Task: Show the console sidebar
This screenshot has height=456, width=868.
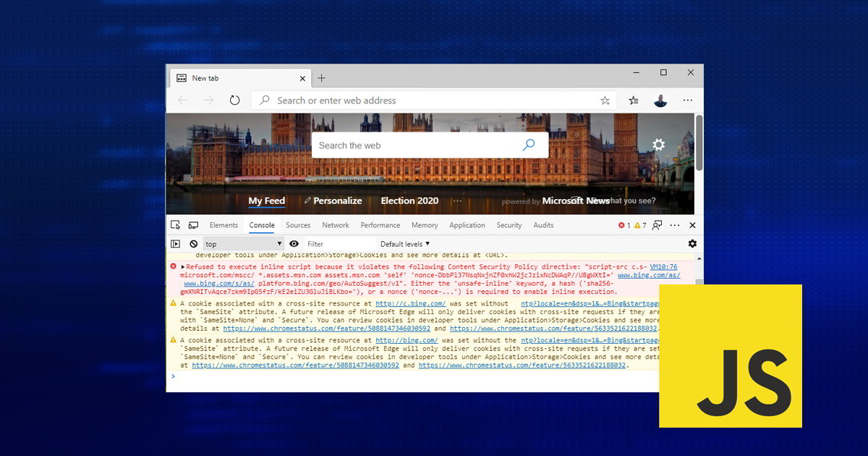Action: click(x=176, y=244)
